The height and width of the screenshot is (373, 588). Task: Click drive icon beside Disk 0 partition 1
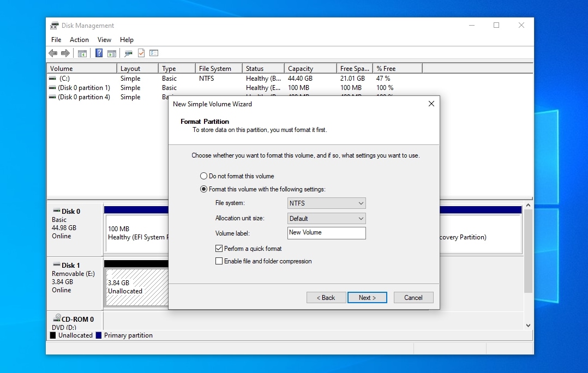point(52,88)
